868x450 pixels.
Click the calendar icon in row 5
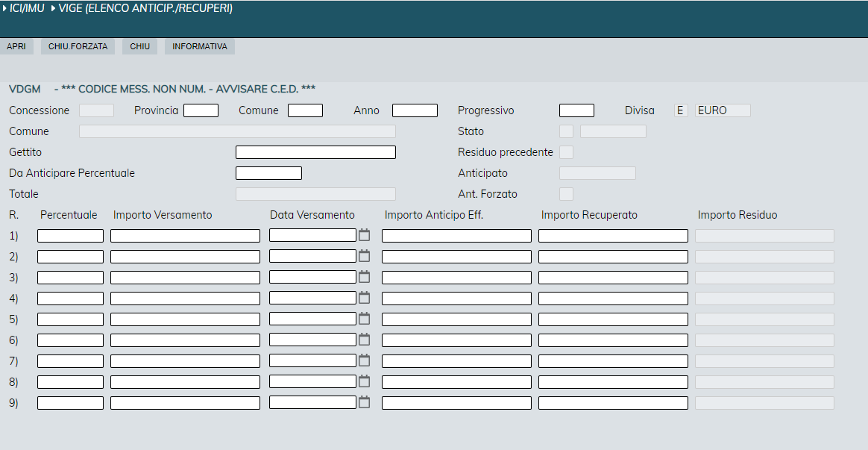click(x=364, y=319)
